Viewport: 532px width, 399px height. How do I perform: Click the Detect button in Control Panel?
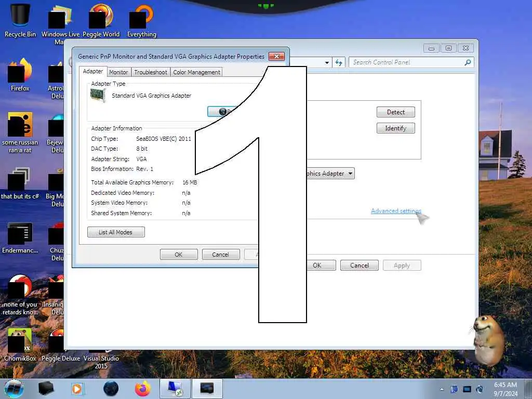[395, 112]
